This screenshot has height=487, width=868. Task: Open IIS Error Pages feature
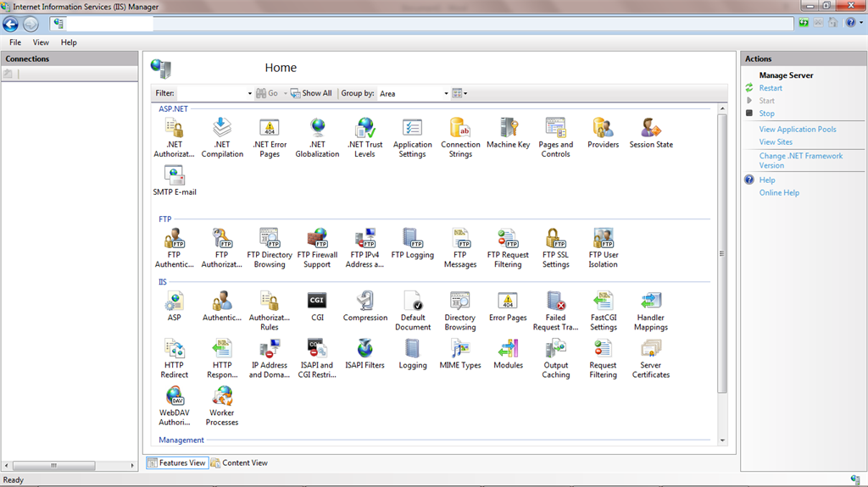(x=508, y=306)
